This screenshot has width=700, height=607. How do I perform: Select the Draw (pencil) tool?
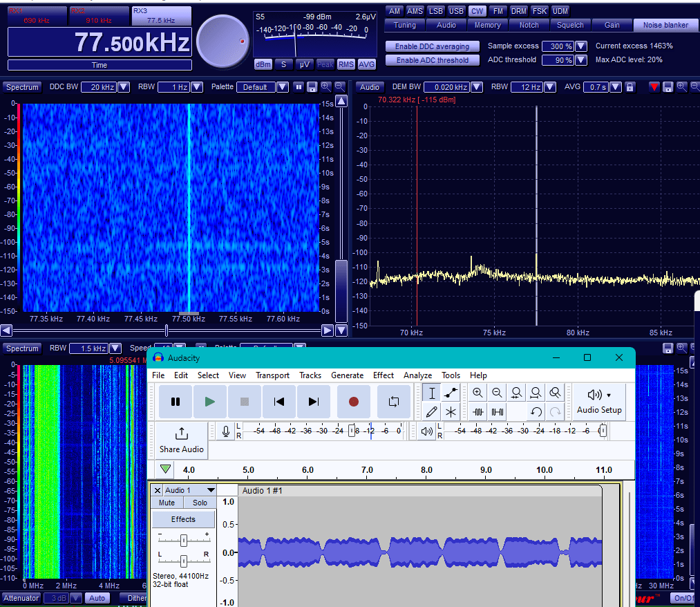(x=432, y=412)
